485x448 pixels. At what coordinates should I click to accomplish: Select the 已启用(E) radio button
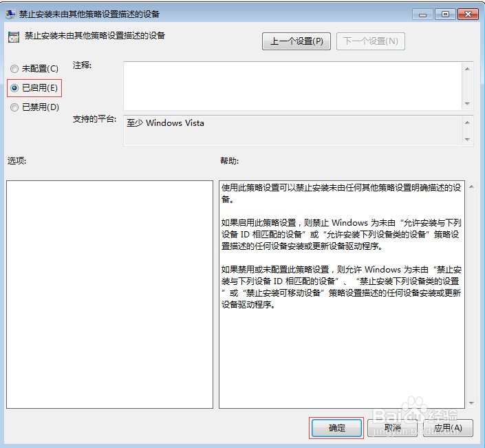14,88
